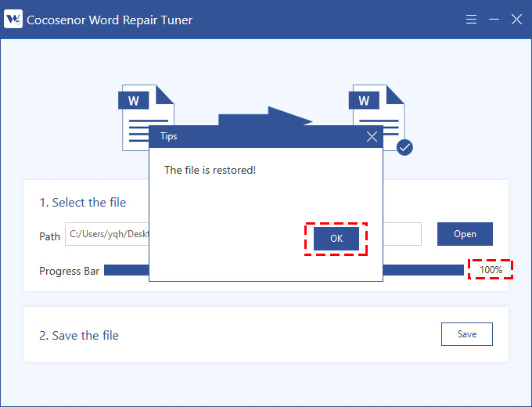
Task: Click the '1. Select the file' heading
Action: tap(83, 202)
